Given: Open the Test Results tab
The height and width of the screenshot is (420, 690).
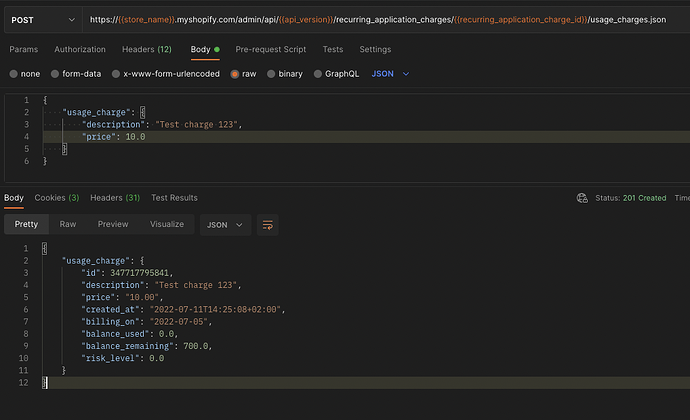Looking at the screenshot, I should [x=174, y=198].
